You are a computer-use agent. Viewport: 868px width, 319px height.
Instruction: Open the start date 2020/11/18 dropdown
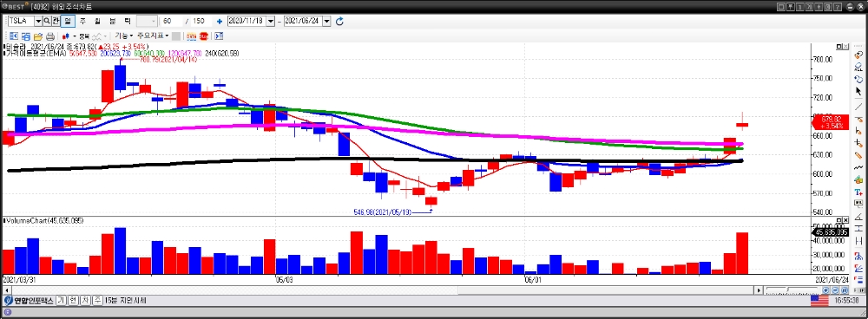pos(271,21)
